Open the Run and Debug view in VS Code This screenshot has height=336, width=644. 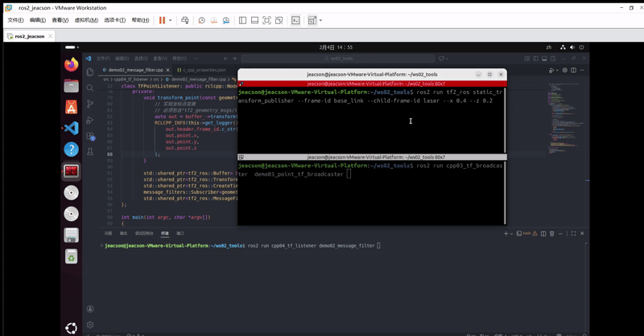point(90,120)
